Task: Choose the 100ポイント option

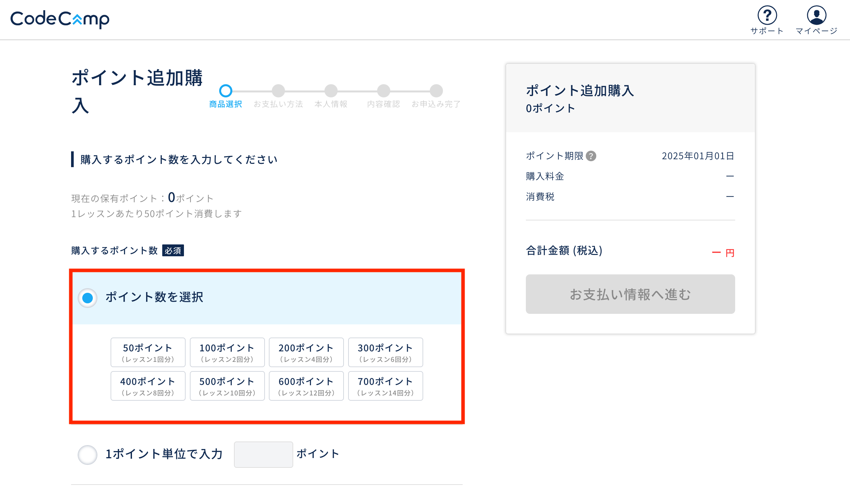Action: [227, 352]
